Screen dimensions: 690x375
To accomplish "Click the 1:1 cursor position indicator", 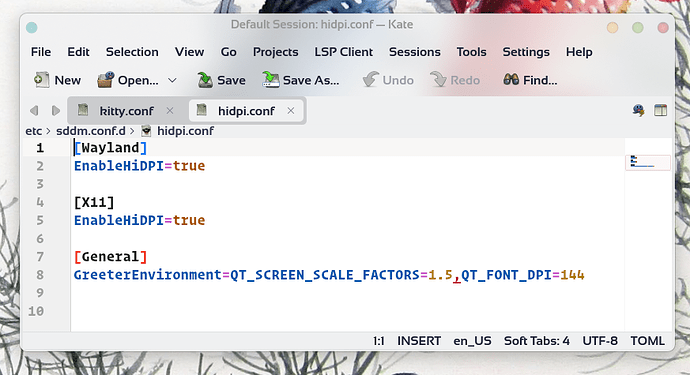I will pyautogui.click(x=378, y=341).
